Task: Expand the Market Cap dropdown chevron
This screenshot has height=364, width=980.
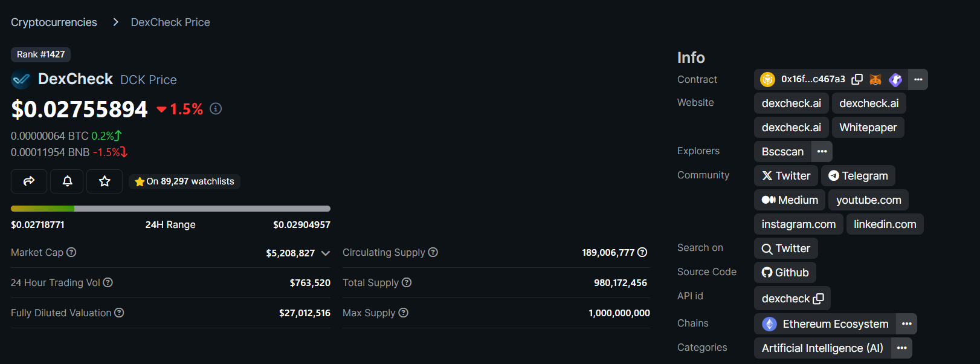Action: tap(326, 253)
